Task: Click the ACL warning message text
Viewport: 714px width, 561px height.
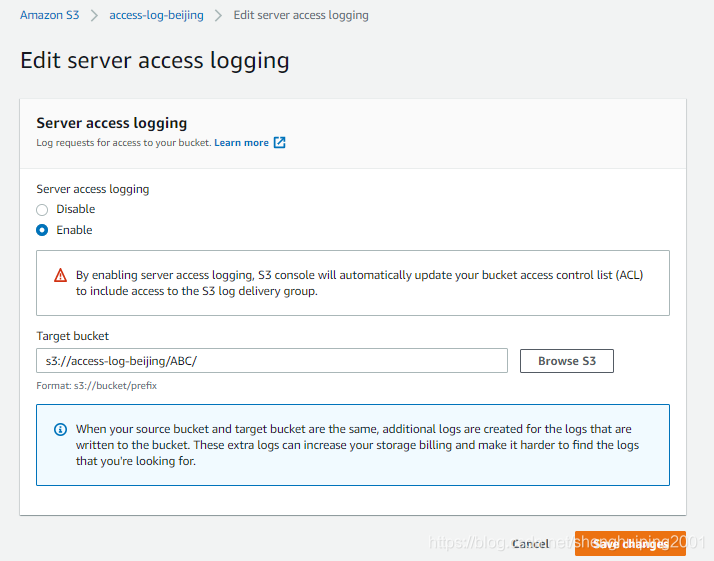Action: 359,283
